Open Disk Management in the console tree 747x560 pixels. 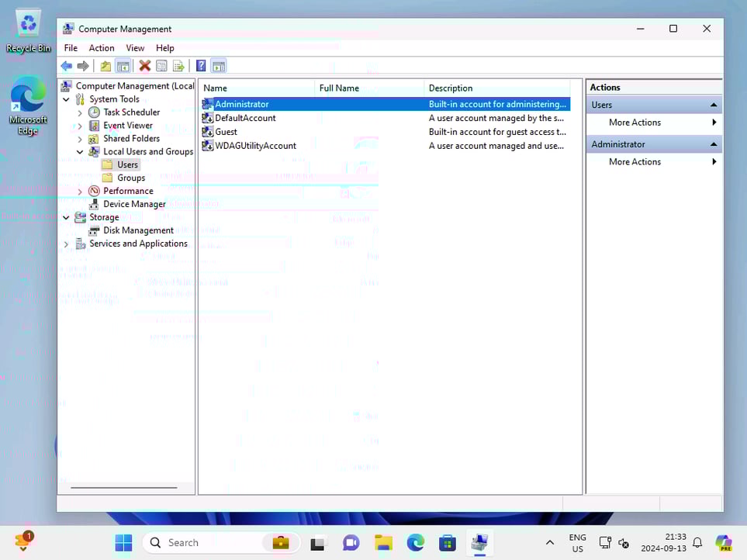tap(137, 230)
